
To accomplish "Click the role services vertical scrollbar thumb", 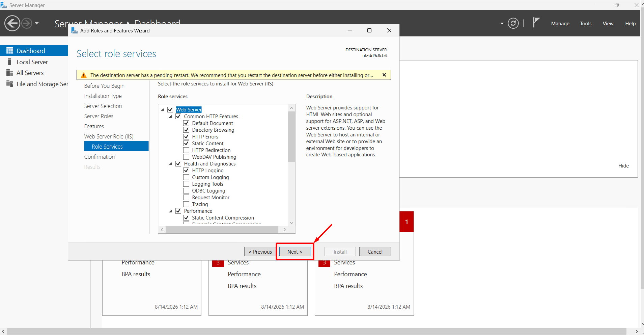I will point(292,137).
